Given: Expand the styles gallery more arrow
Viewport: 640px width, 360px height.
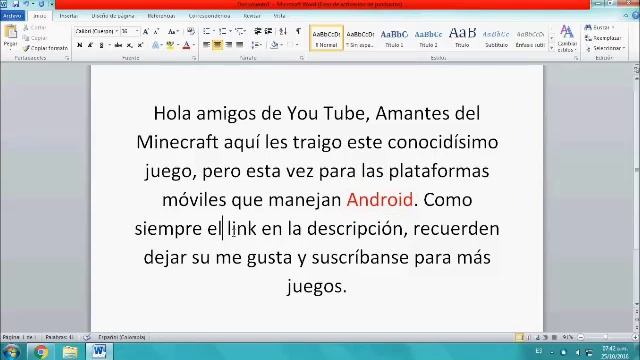Looking at the screenshot, I should (x=552, y=48).
